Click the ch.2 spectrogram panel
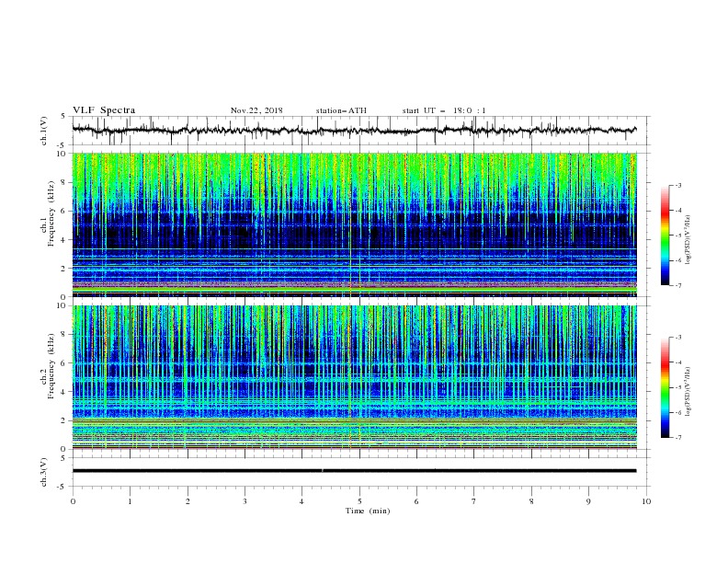Viewport: 728px width, 563px height. click(x=354, y=377)
